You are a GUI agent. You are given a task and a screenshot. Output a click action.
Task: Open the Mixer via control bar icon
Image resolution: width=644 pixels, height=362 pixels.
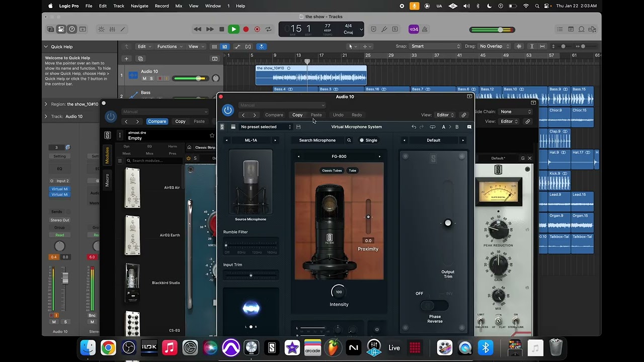pyautogui.click(x=112, y=29)
